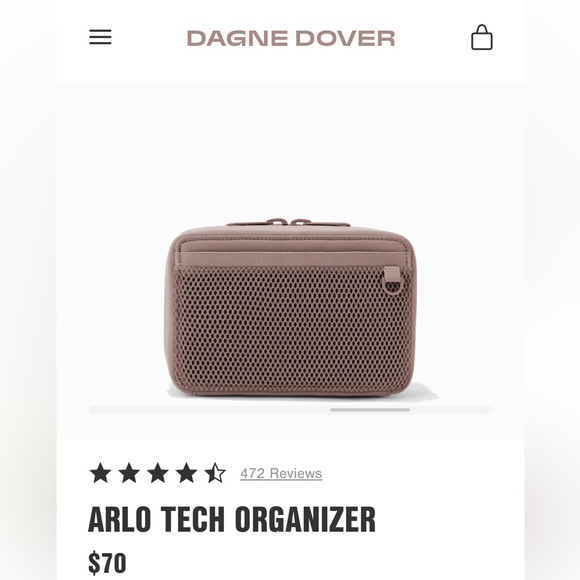Click the second rating star
Image resolution: width=580 pixels, height=580 pixels.
(x=129, y=473)
